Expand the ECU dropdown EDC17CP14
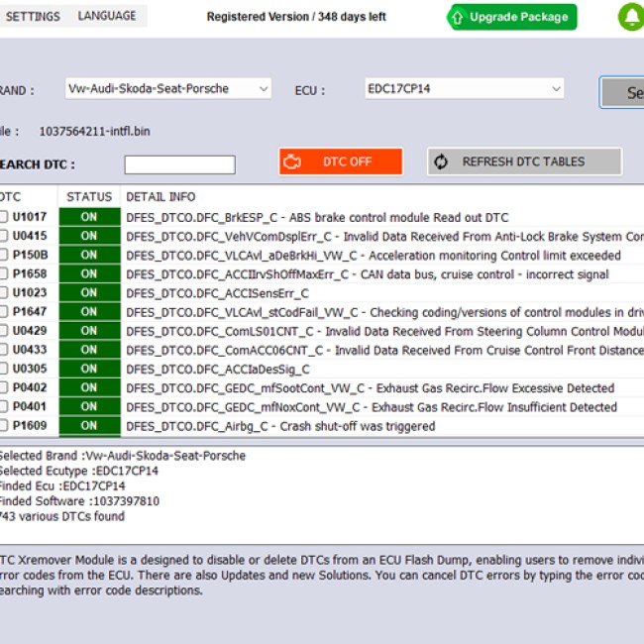 coord(464,88)
